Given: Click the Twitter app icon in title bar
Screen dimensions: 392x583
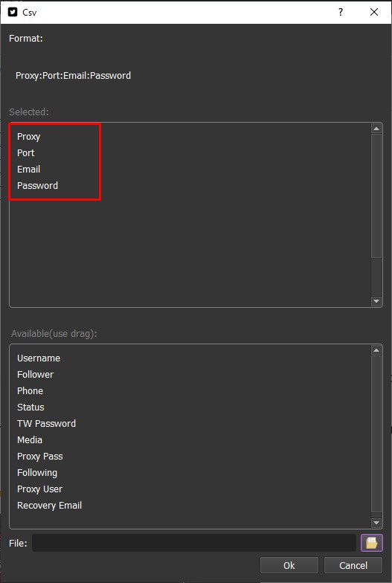Looking at the screenshot, I should [13, 12].
